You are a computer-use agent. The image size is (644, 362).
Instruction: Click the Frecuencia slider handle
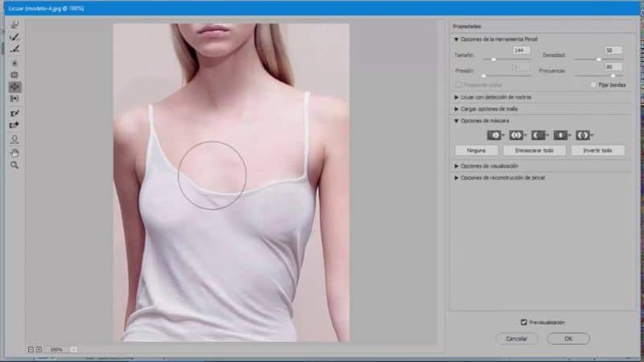pyautogui.click(x=613, y=76)
